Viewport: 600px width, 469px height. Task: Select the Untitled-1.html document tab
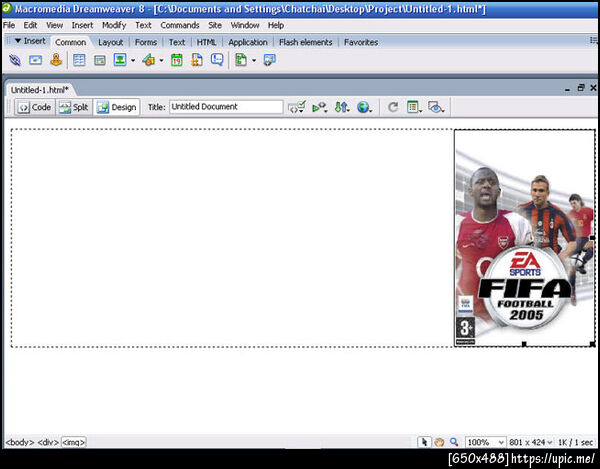(39, 90)
